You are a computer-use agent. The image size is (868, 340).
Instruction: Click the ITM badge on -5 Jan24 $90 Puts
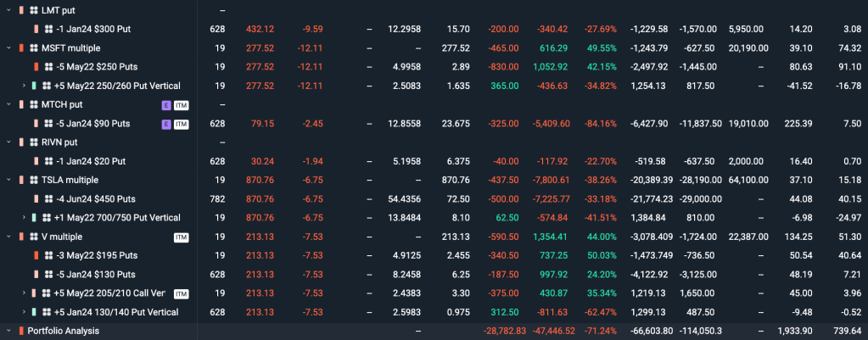[181, 123]
